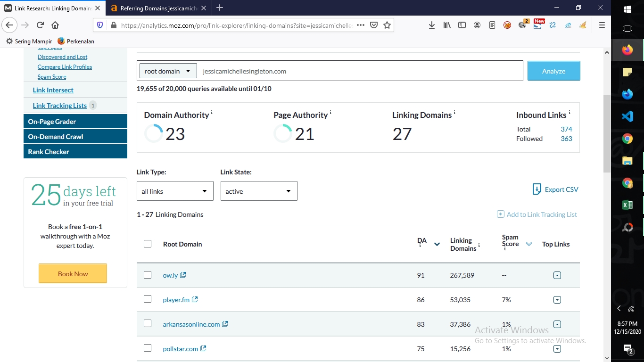This screenshot has height=362, width=644.
Task: Click Add to Link Tracking List
Action: 537,214
